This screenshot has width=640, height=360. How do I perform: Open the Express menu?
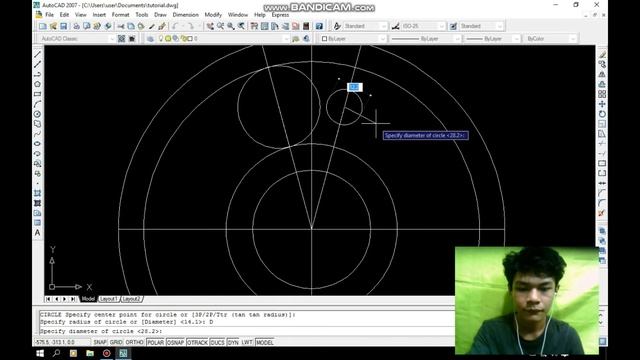point(280,15)
